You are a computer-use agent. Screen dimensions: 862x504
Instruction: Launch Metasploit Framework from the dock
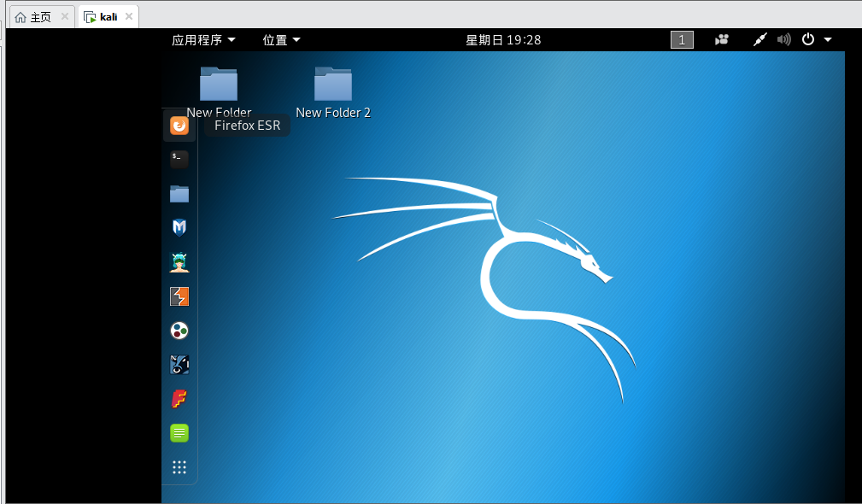click(179, 227)
